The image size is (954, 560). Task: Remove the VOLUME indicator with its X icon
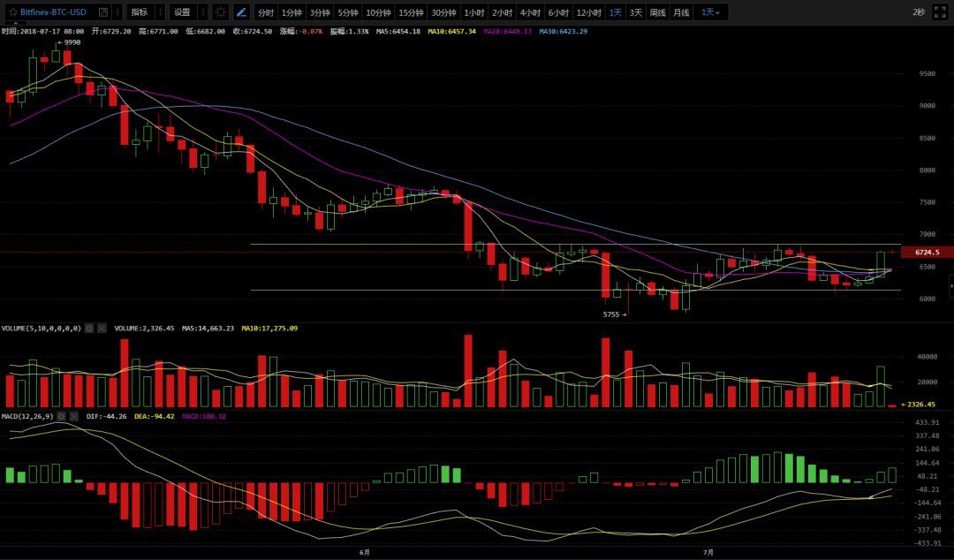(x=102, y=328)
